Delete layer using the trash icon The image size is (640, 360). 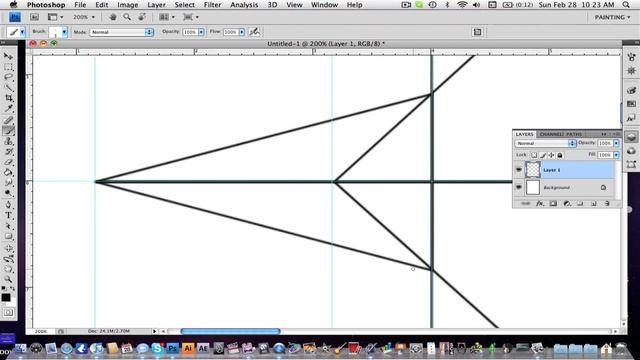click(607, 203)
